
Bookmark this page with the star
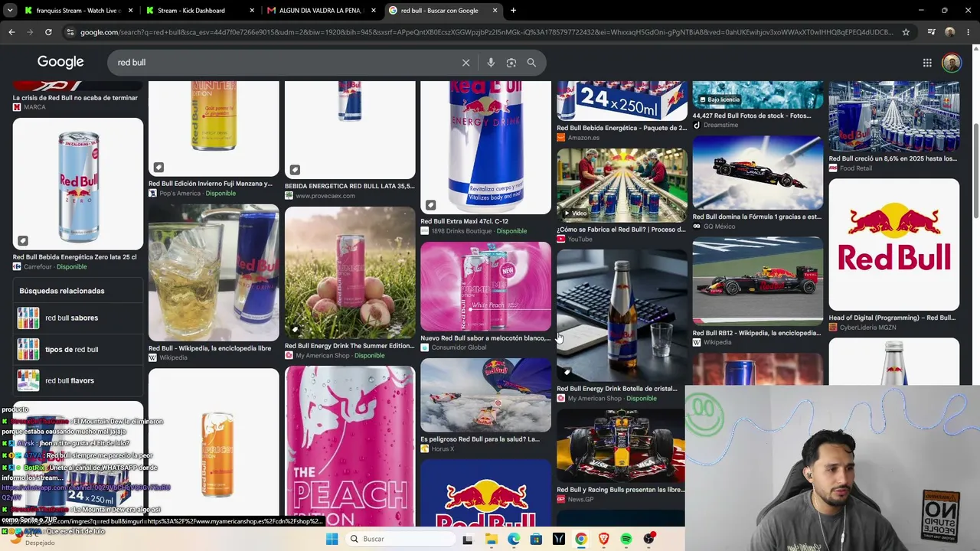pos(906,32)
